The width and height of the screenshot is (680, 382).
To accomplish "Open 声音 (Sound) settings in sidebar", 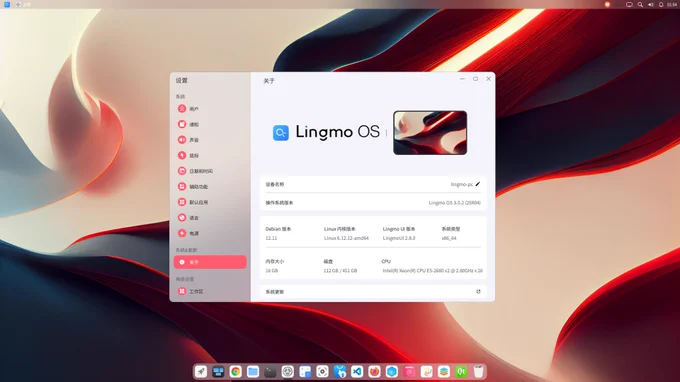I will click(210, 140).
